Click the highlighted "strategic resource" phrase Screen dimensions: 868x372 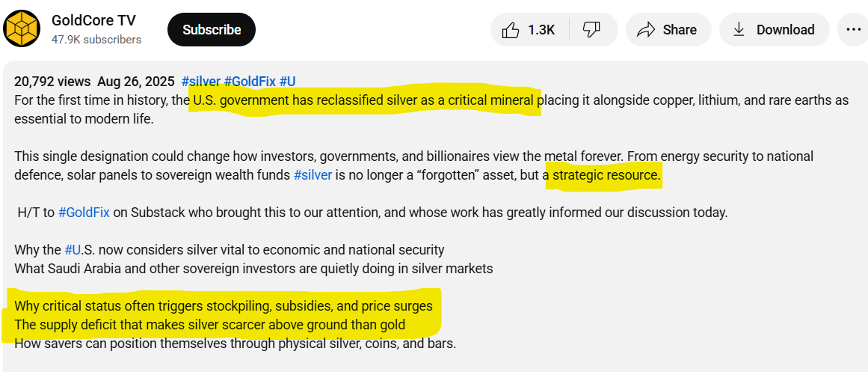point(606,175)
